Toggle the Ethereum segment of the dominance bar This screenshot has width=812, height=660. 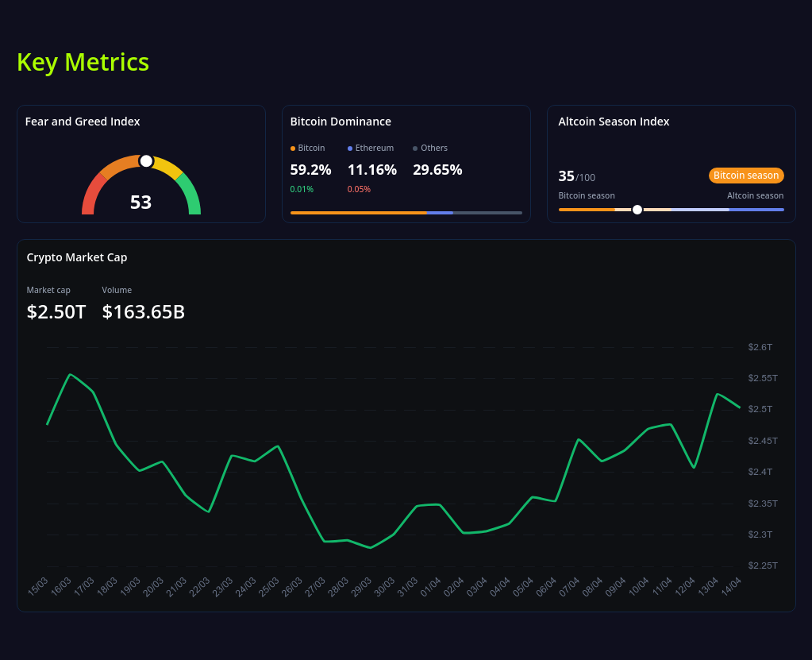[x=441, y=213]
